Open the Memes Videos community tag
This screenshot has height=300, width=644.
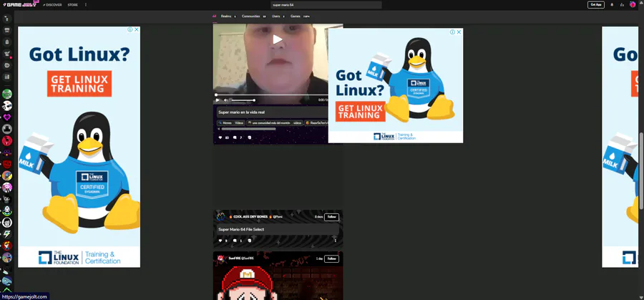pyautogui.click(x=231, y=123)
